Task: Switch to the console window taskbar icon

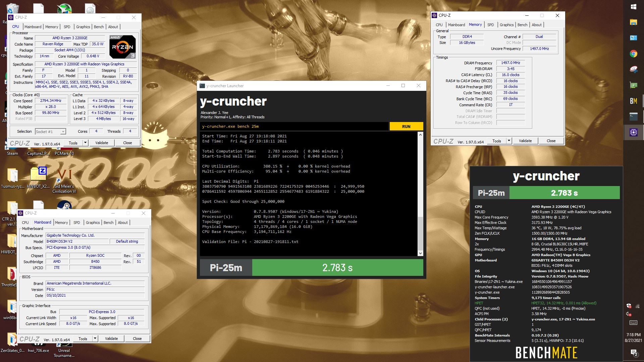Action: [633, 117]
